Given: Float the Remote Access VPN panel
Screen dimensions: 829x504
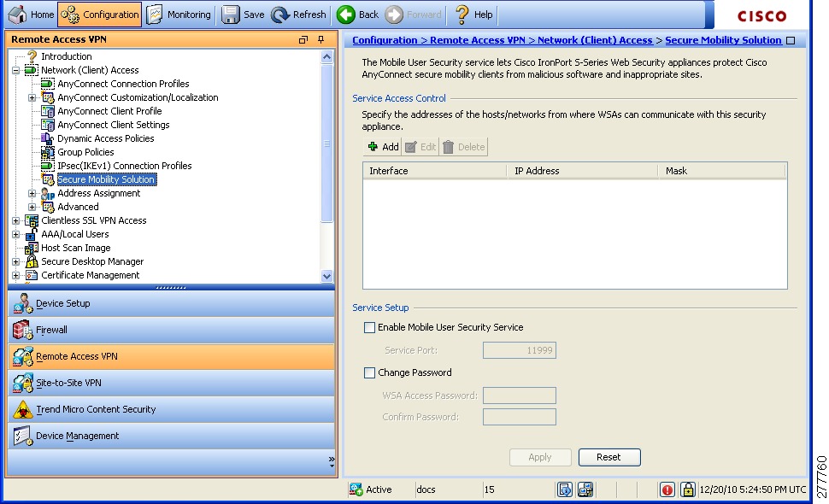Looking at the screenshot, I should click(x=303, y=39).
